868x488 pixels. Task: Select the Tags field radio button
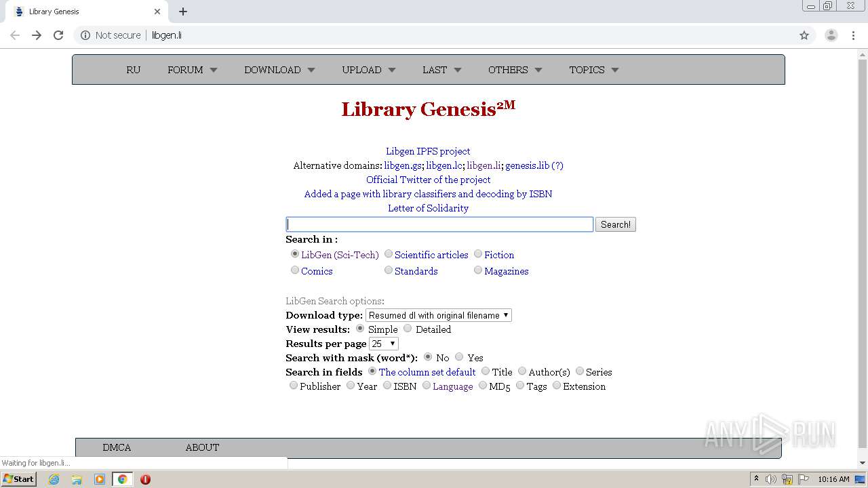pos(520,386)
